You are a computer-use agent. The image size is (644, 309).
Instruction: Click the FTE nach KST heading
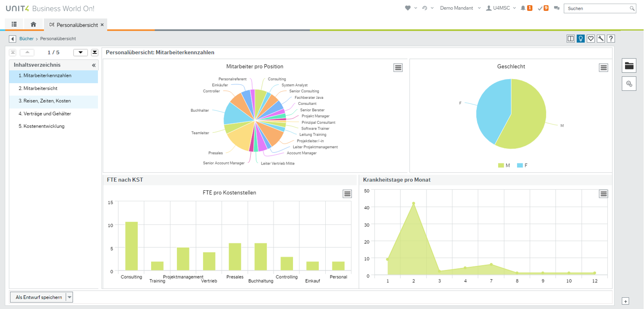125,180
